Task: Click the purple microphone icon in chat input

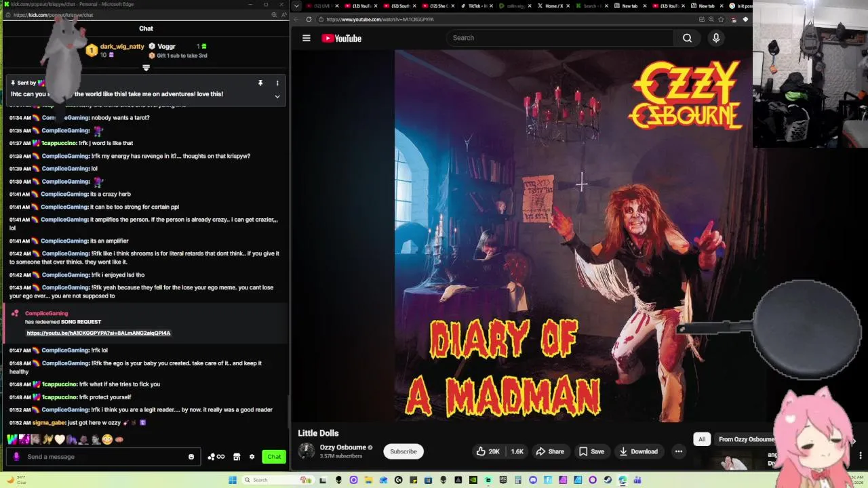Action: [x=16, y=457]
